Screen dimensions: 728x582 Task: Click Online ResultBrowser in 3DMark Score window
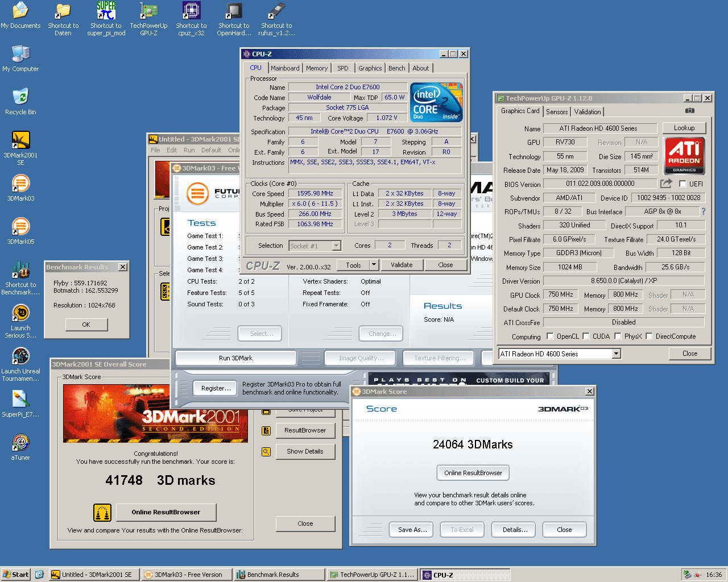(x=473, y=473)
